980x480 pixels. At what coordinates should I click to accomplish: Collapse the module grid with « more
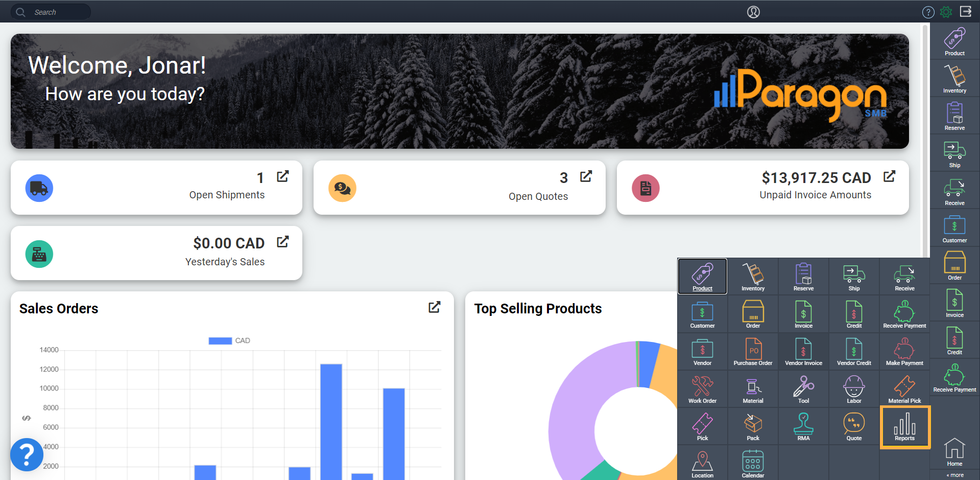click(955, 475)
